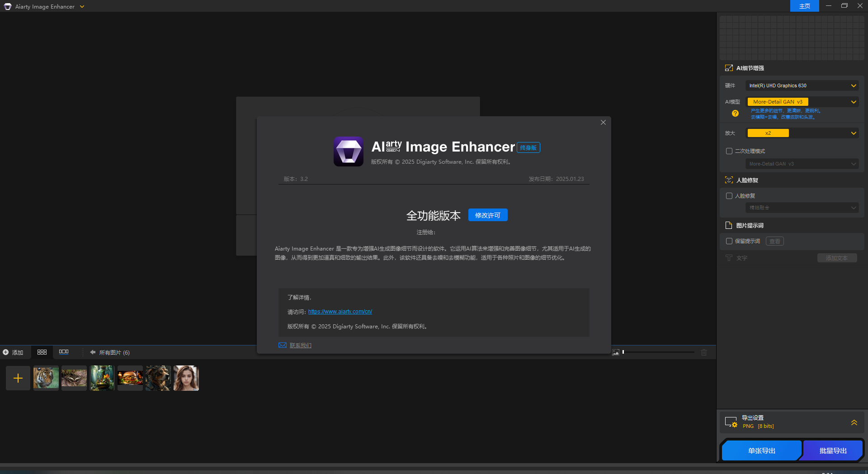Select the butterfly thumbnail
This screenshot has width=868, height=474.
[74, 378]
